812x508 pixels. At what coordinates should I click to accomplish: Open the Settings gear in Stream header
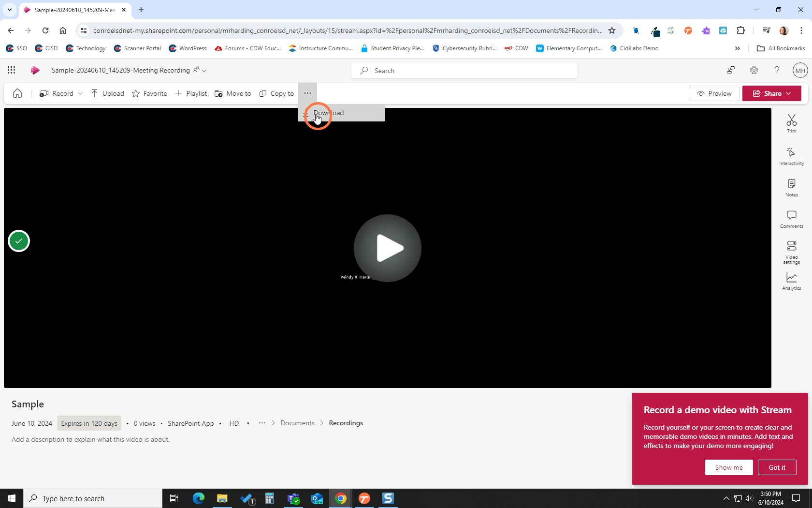[754, 70]
